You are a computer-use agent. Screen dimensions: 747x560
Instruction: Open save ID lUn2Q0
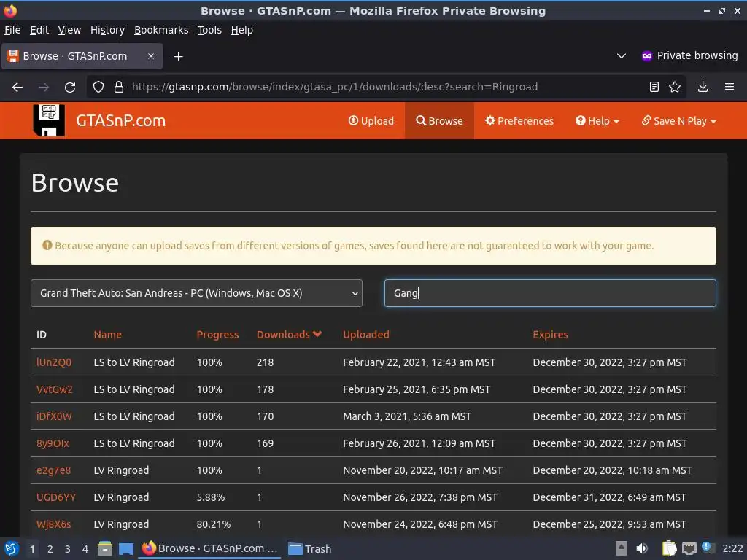coord(54,362)
